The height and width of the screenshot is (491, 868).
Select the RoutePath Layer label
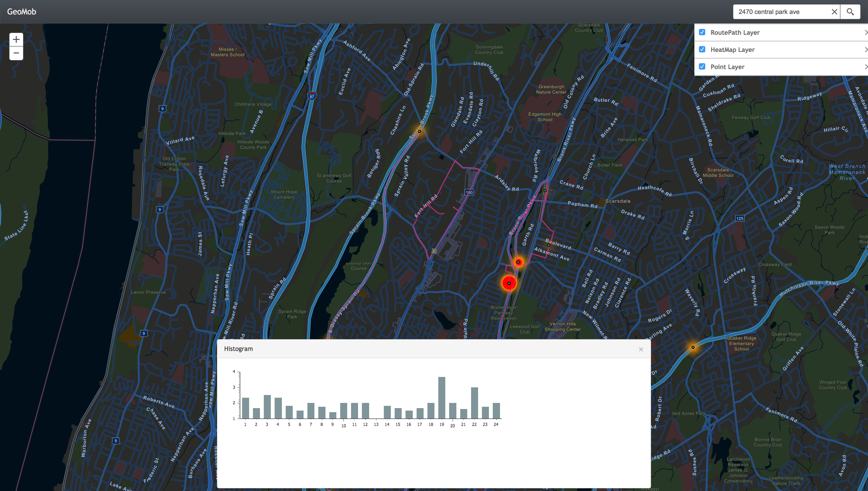coord(735,32)
